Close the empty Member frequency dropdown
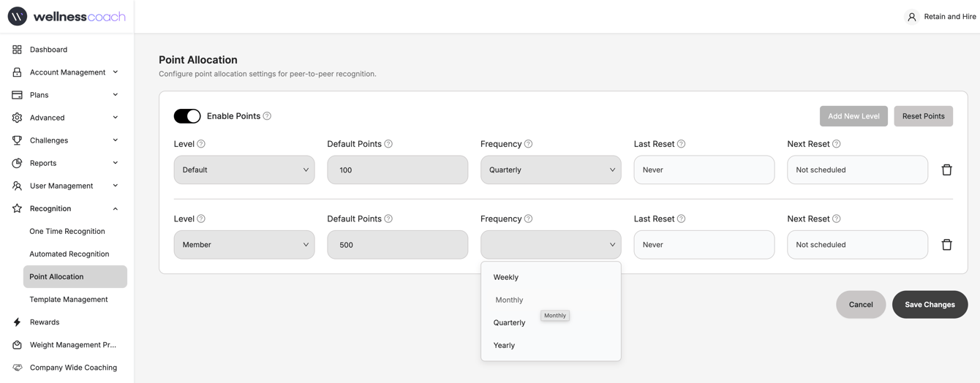Screen dimensions: 980x383 click(x=551, y=245)
